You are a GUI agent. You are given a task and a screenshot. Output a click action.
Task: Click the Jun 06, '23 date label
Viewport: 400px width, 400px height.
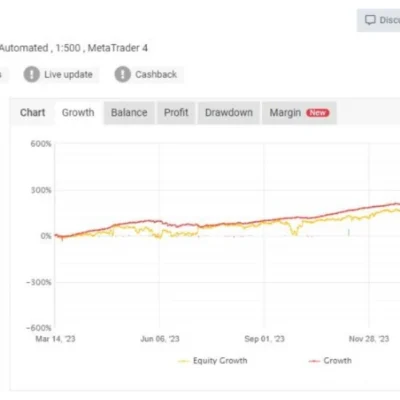click(160, 339)
